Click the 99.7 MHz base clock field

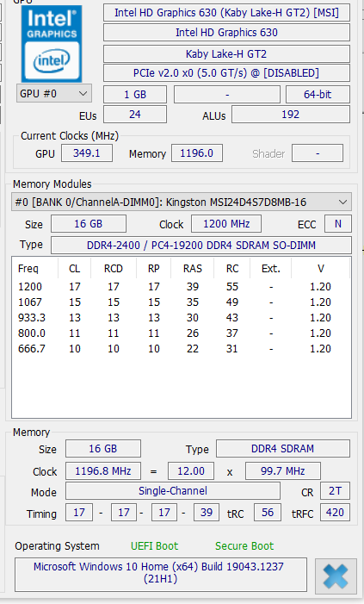pos(283,470)
